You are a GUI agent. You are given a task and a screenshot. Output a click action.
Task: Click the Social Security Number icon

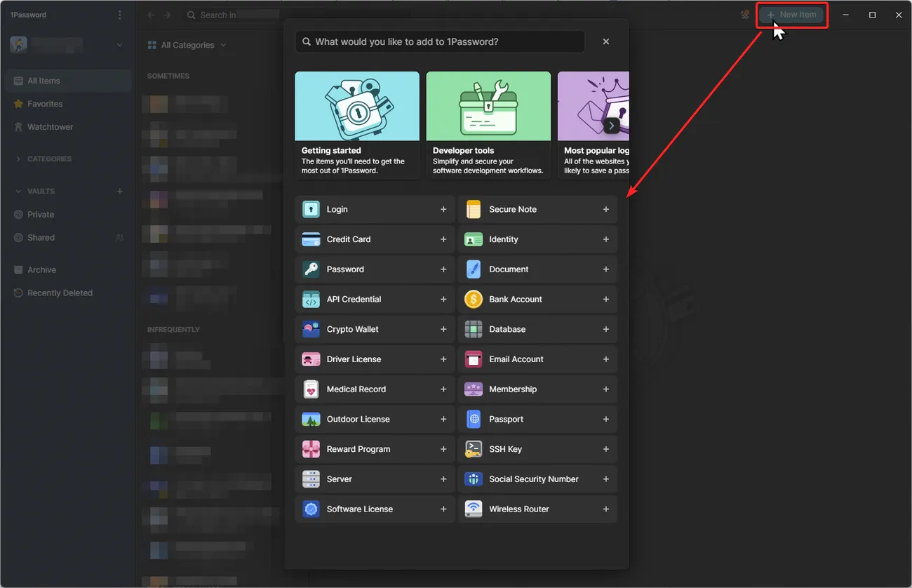[474, 479]
